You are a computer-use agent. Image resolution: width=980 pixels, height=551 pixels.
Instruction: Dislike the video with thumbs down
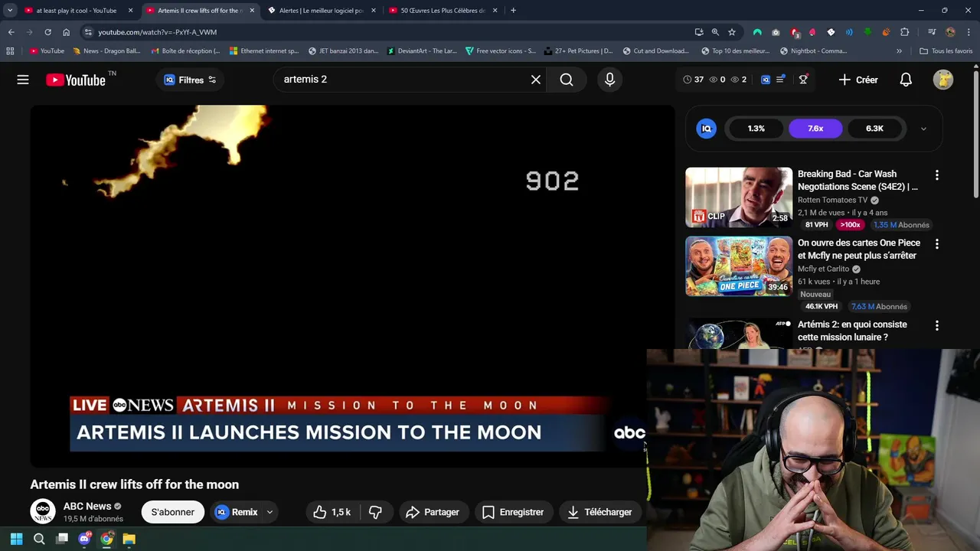click(375, 512)
